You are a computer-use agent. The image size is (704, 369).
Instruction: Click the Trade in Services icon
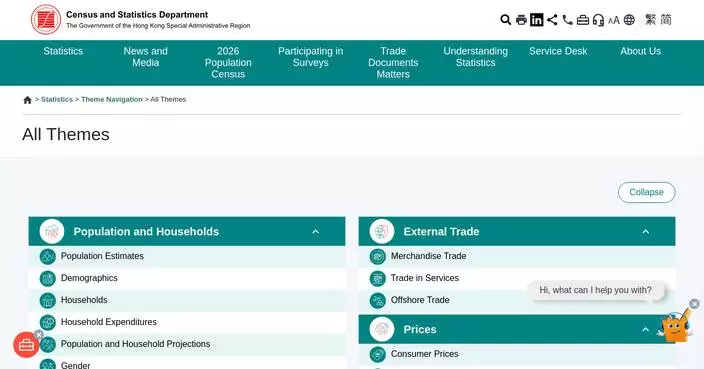tap(378, 278)
